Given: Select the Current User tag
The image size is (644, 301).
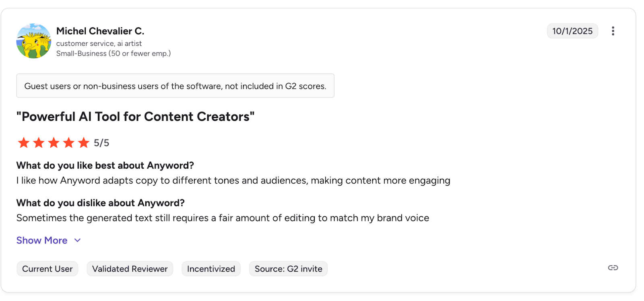Looking at the screenshot, I should tap(47, 269).
